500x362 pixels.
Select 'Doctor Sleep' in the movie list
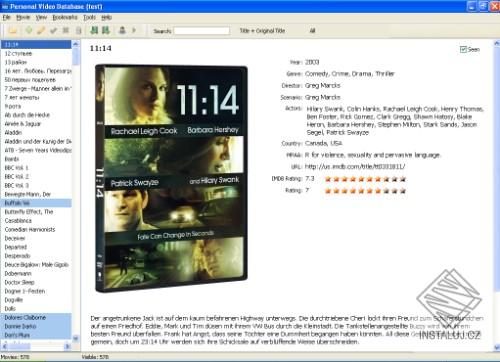click(36, 282)
